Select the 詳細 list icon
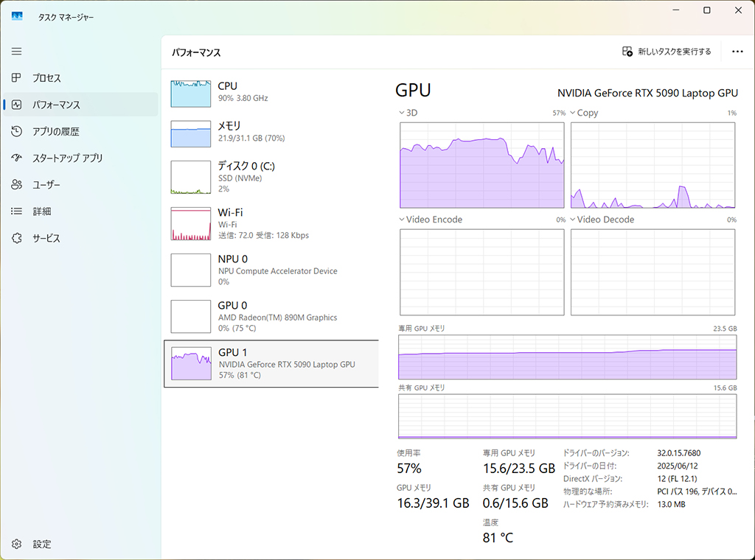 tap(16, 211)
